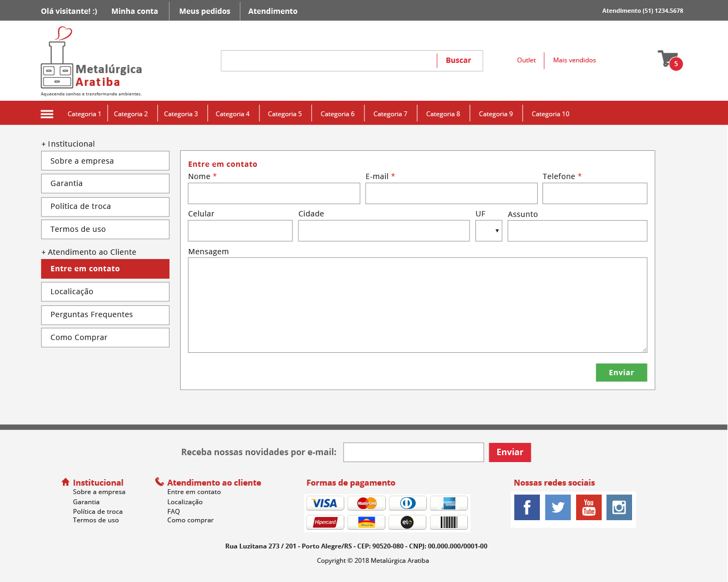The height and width of the screenshot is (582, 728).
Task: Select Perguntas Frequentes in sidebar
Action: coord(105,315)
